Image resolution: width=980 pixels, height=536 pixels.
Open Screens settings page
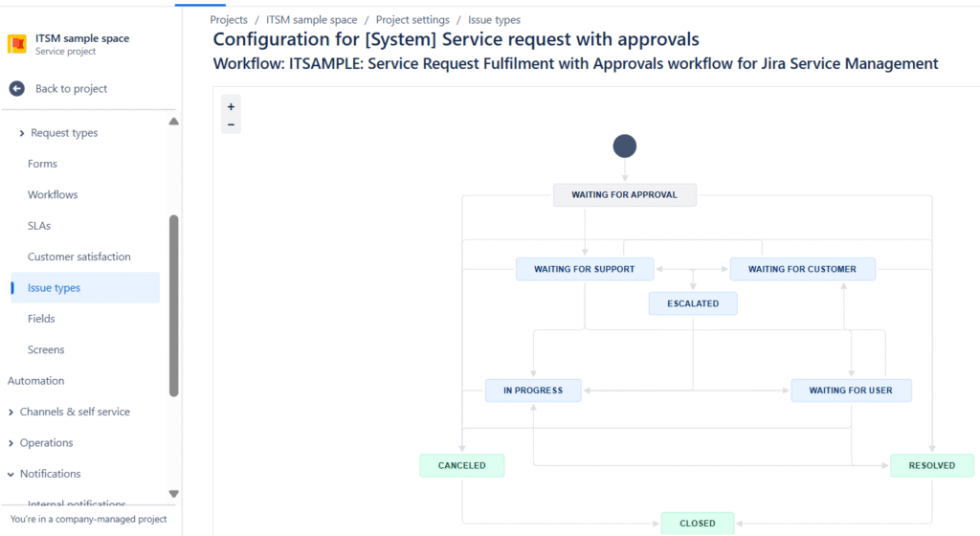46,350
